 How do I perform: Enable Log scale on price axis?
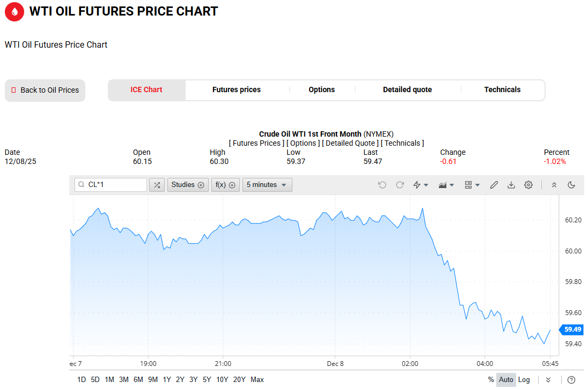[x=524, y=380]
